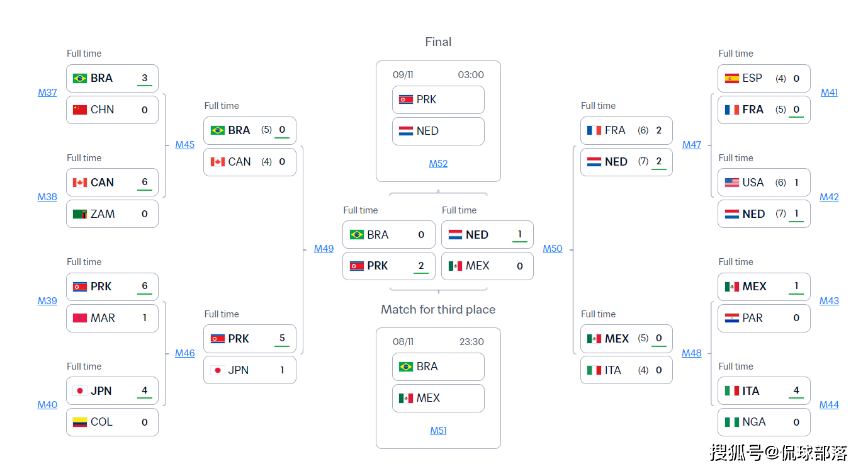Go to the M47 match details link
This screenshot has height=471, width=868.
[x=692, y=145]
